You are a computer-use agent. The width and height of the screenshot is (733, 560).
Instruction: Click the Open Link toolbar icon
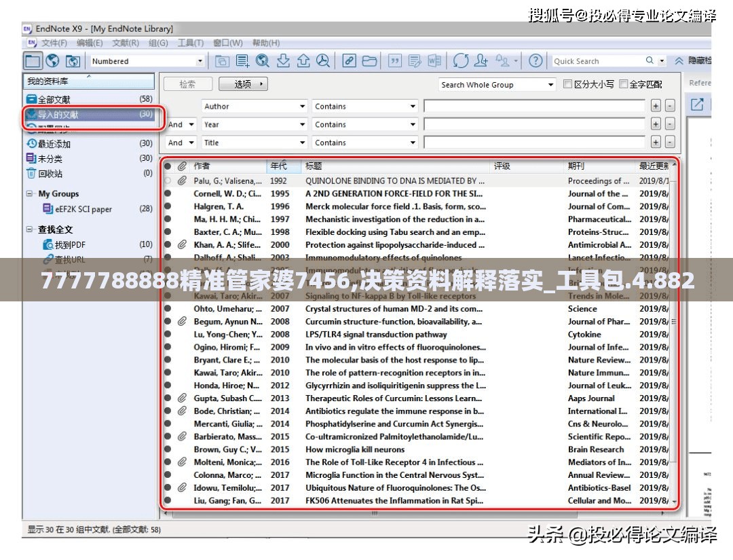tap(350, 61)
